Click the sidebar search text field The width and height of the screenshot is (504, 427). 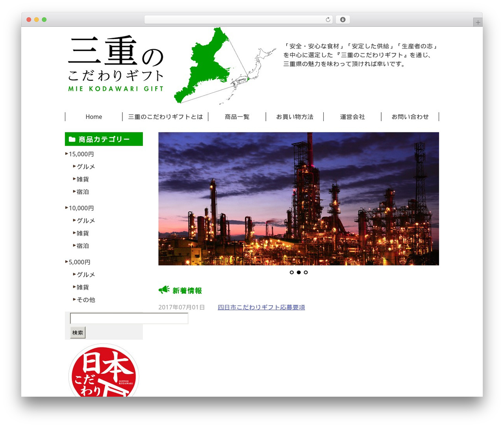(x=129, y=318)
